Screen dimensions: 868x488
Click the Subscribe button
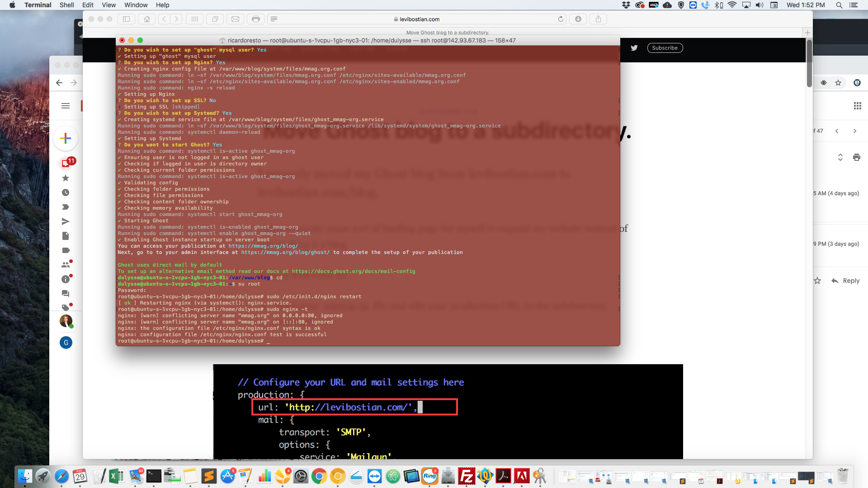[665, 48]
